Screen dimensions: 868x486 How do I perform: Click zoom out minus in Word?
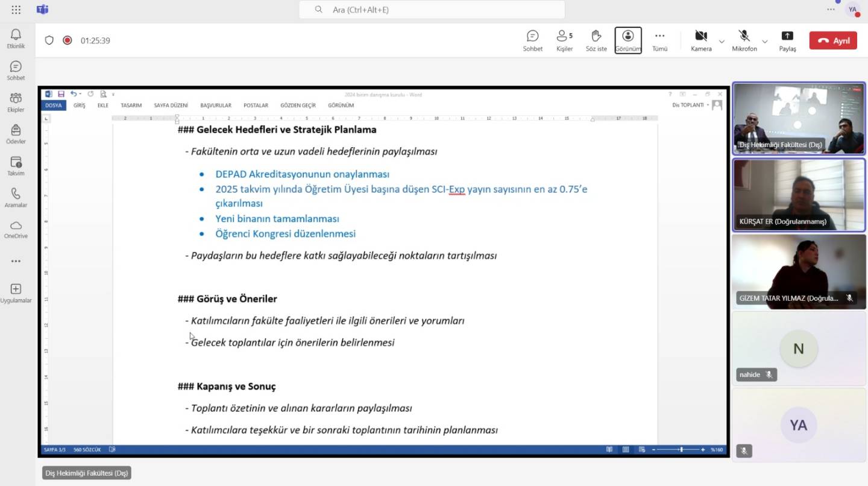pyautogui.click(x=654, y=449)
